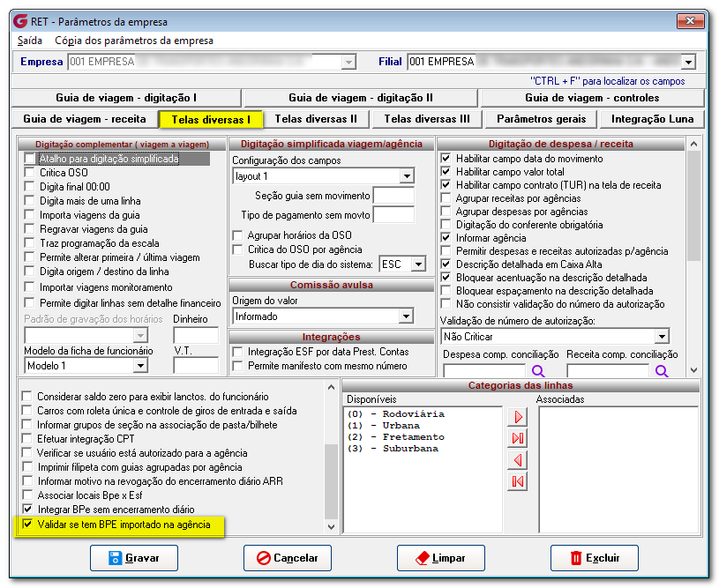Enable Agrupar receitas por agências
The height and width of the screenshot is (588, 719).
tap(446, 198)
